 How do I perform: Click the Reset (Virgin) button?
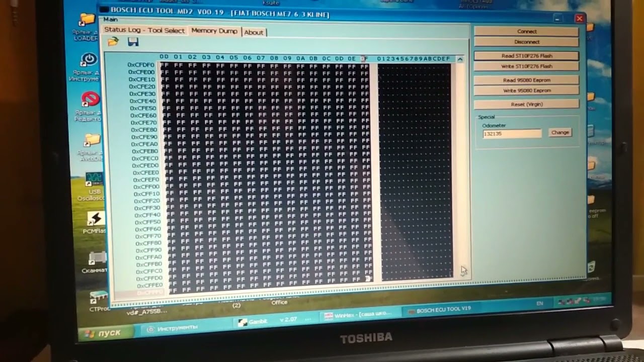(x=526, y=104)
